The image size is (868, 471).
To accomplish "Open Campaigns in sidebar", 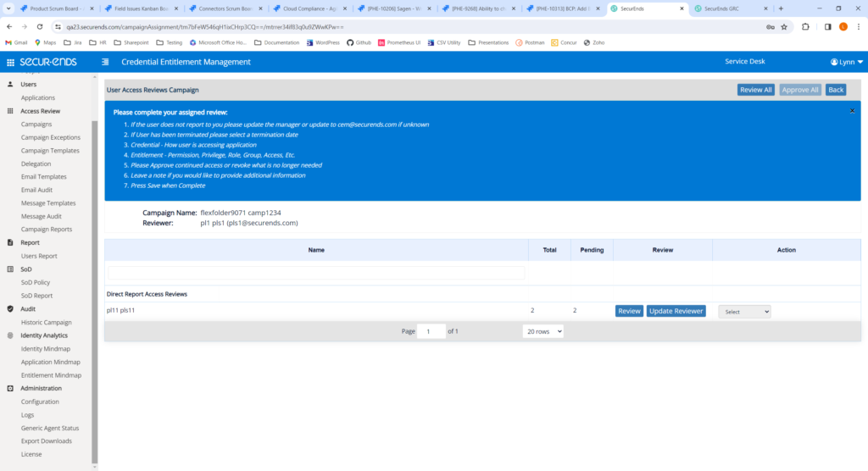I will coord(36,125).
